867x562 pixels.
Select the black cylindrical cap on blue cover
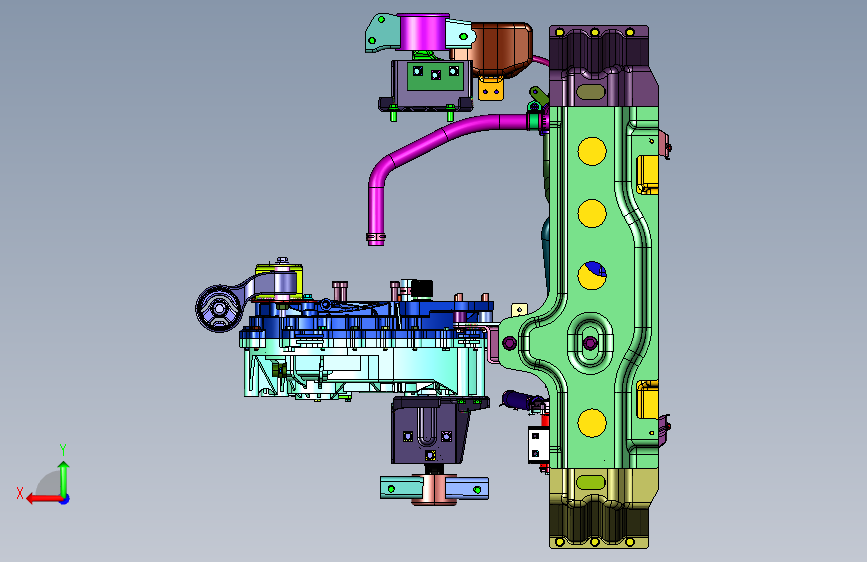pyautogui.click(x=422, y=289)
